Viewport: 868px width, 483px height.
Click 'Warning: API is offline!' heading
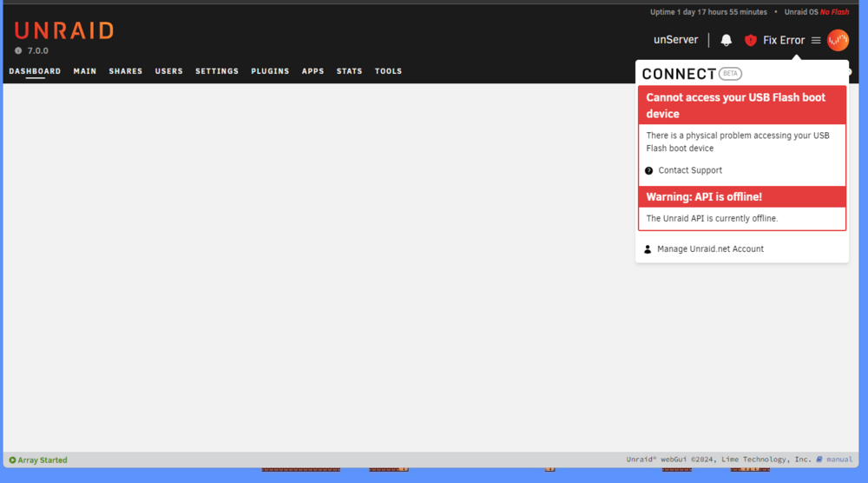click(x=704, y=196)
